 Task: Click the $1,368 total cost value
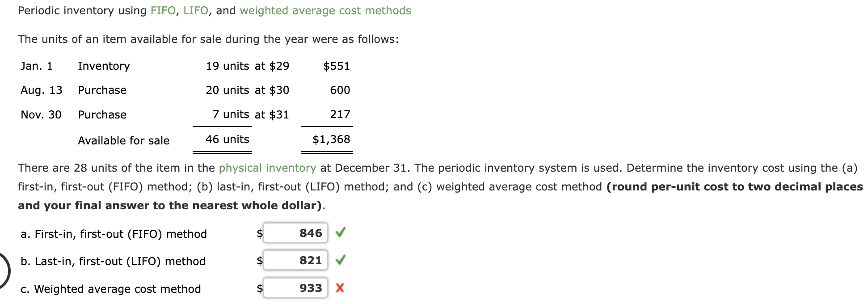[x=331, y=139]
